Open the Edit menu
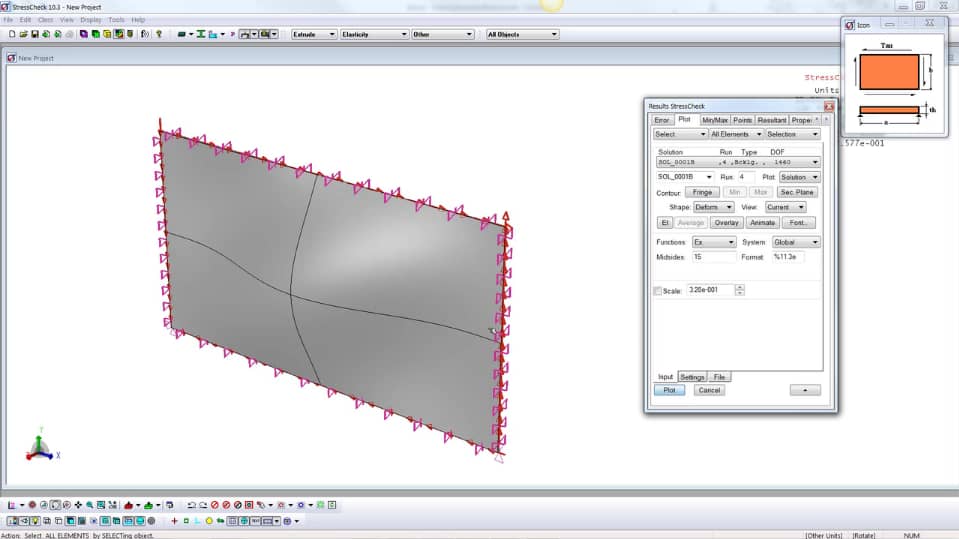The height and width of the screenshot is (539, 959). [25, 20]
